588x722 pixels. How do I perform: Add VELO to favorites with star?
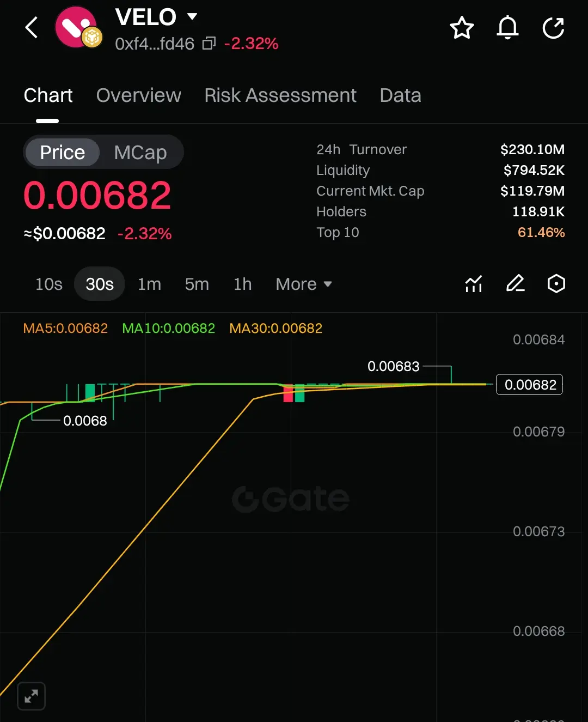tap(462, 28)
